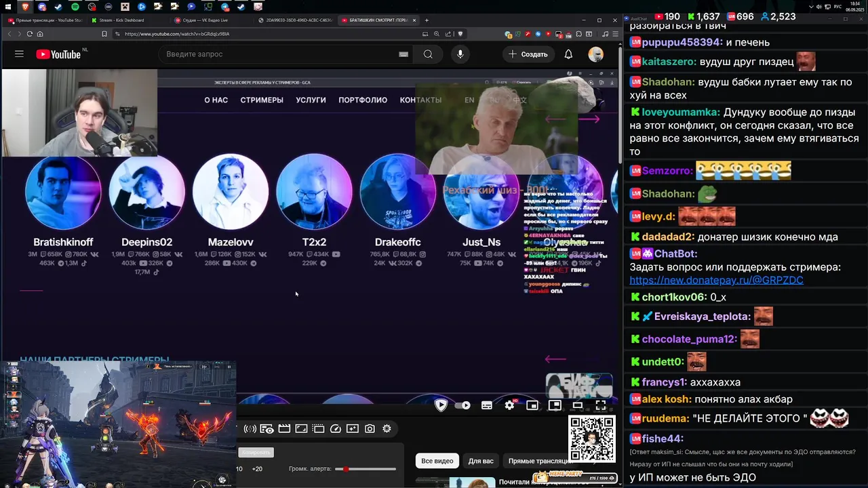Open Brave shields icon in address bar
Image resolution: width=868 pixels, height=488 pixels.
460,34
